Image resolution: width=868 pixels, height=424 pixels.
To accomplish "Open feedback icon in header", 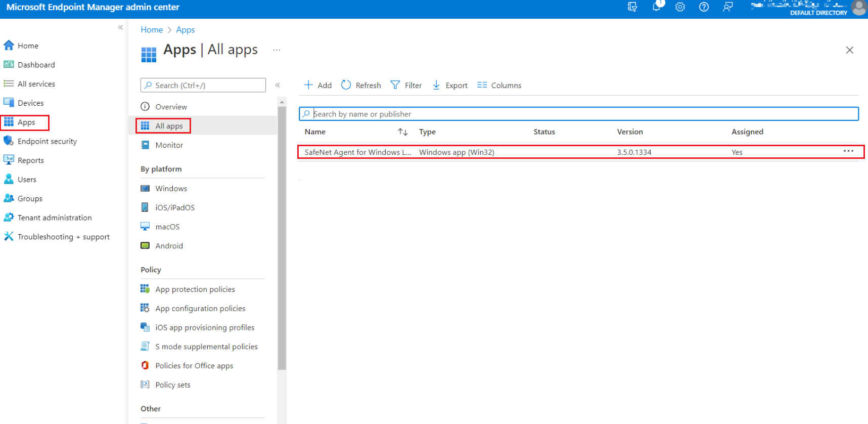I will 727,7.
